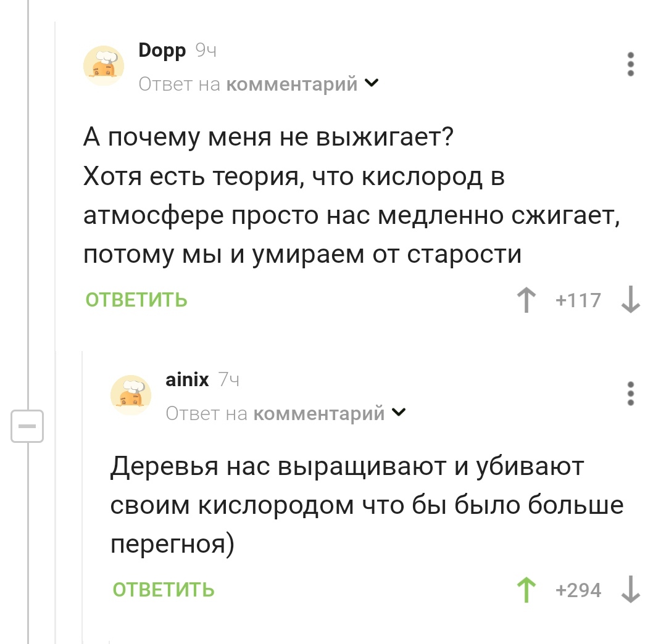Toggle the vote rating display +294
The image size is (653, 644).
[579, 590]
